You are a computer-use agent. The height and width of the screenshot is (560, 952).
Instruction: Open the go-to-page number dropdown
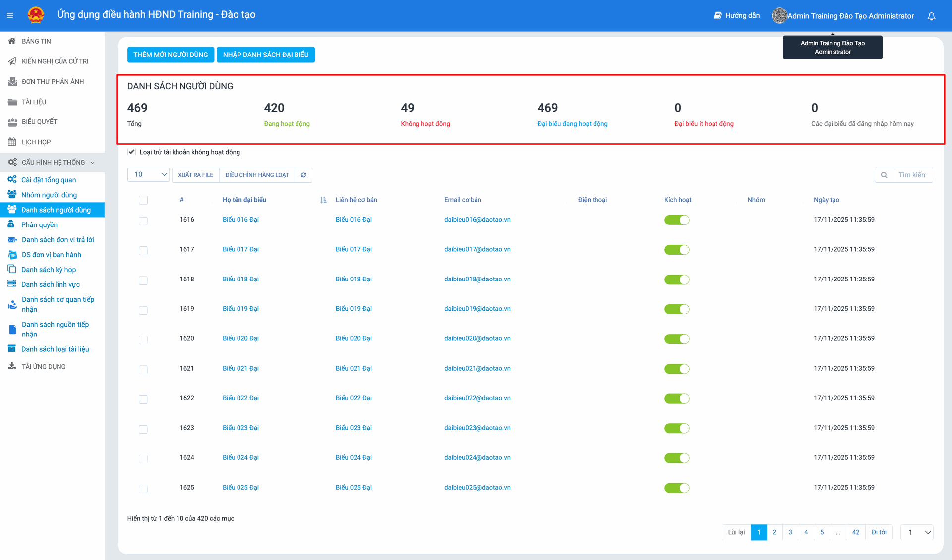pyautogui.click(x=917, y=532)
